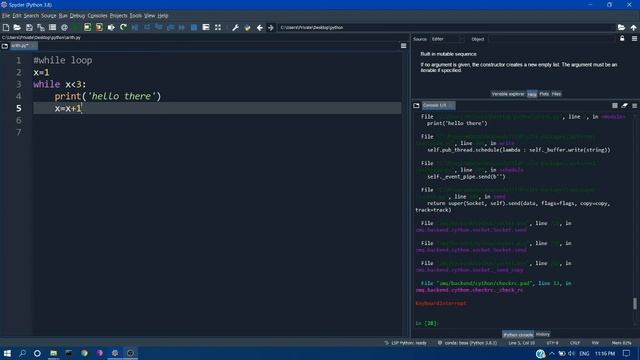Image resolution: width=640 pixels, height=360 pixels.
Task: Interrupt the kernel with the stop square
Action: (x=615, y=105)
